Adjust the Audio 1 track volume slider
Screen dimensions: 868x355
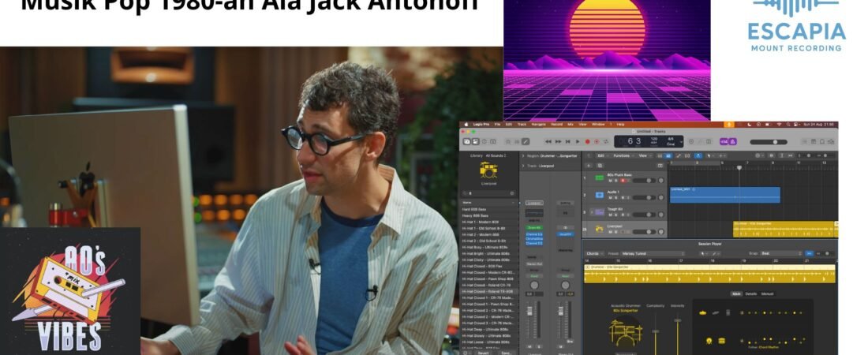tap(644, 198)
